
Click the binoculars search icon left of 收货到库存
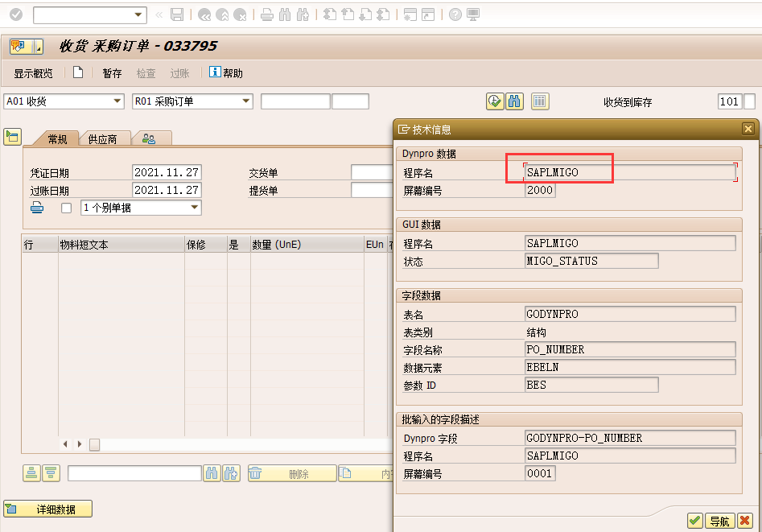(x=514, y=101)
